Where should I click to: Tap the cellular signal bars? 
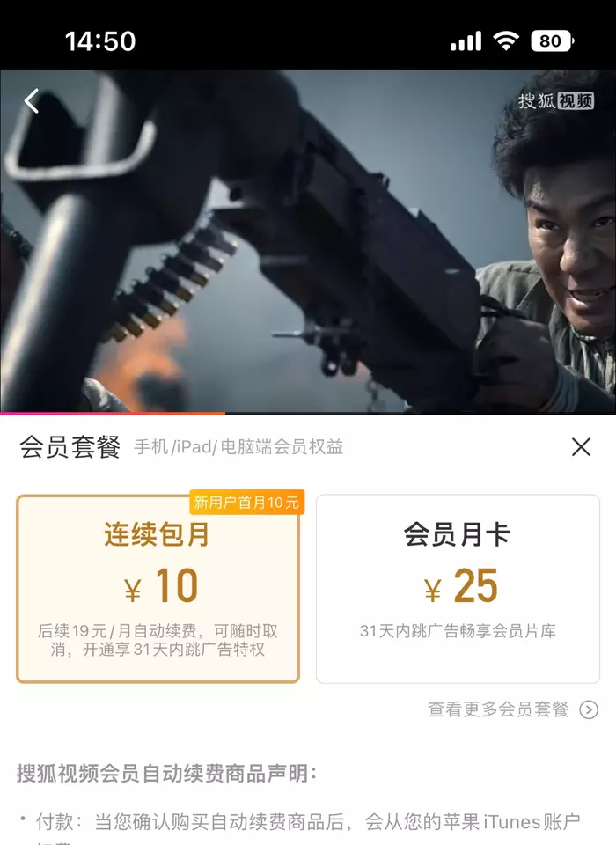(466, 41)
